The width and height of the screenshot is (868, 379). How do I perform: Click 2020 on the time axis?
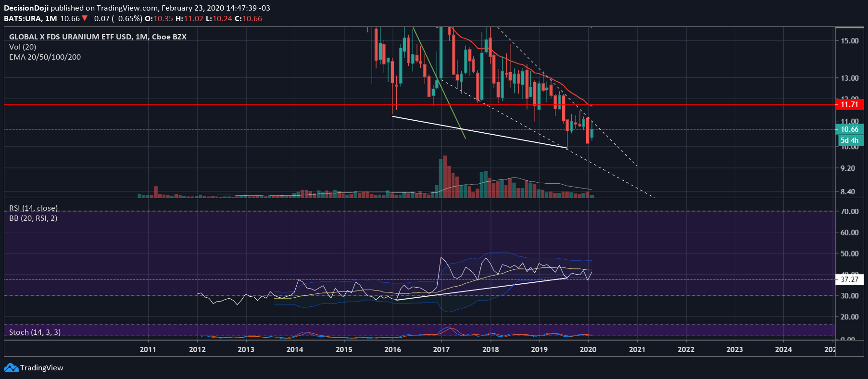(588, 349)
